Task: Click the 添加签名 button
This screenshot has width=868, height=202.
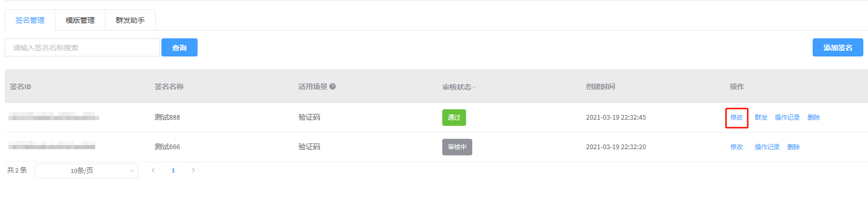Action: click(x=838, y=48)
